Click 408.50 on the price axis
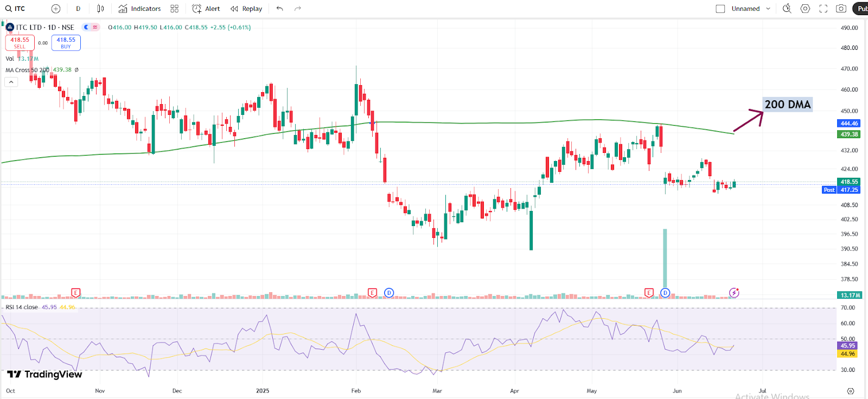Screen dimensions: 868x399 click(x=849, y=205)
